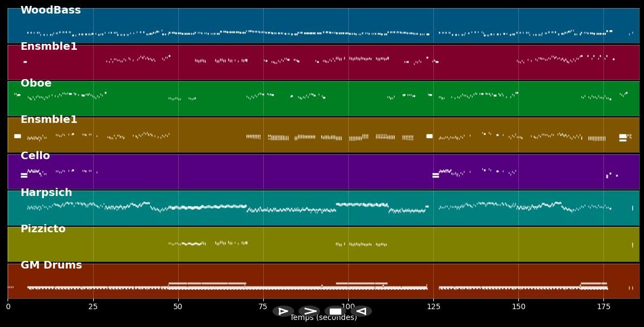The width and height of the screenshot is (644, 327).
Task: Click the 25 tick on time axis
Action: (x=93, y=306)
